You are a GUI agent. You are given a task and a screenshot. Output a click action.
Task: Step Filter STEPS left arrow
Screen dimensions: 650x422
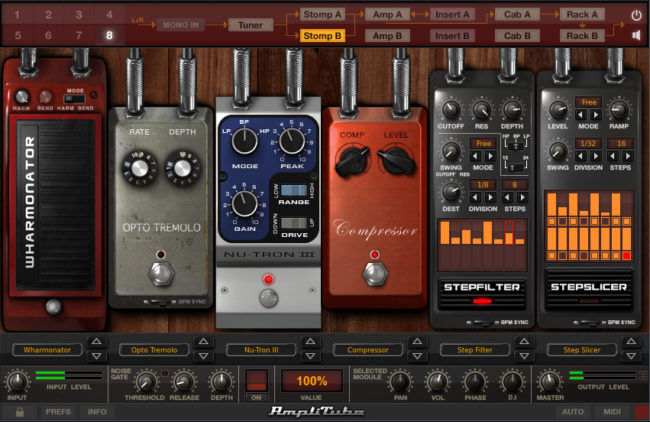507,197
